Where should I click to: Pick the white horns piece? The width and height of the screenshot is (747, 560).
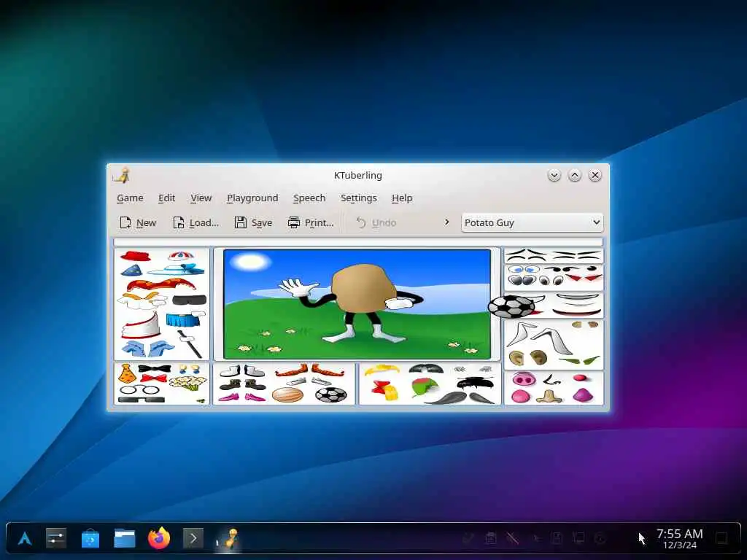pos(540,338)
